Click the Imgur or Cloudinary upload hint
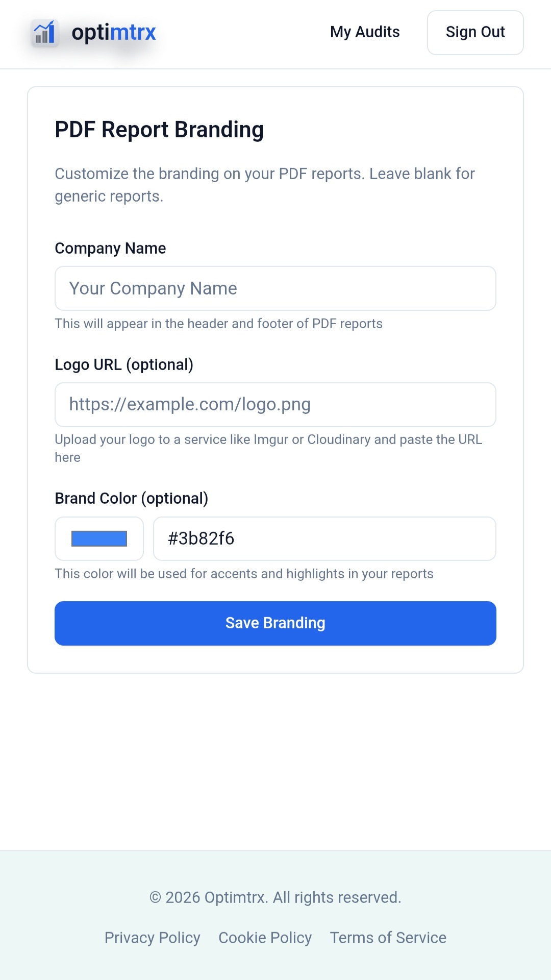The width and height of the screenshot is (551, 980). pos(268,440)
